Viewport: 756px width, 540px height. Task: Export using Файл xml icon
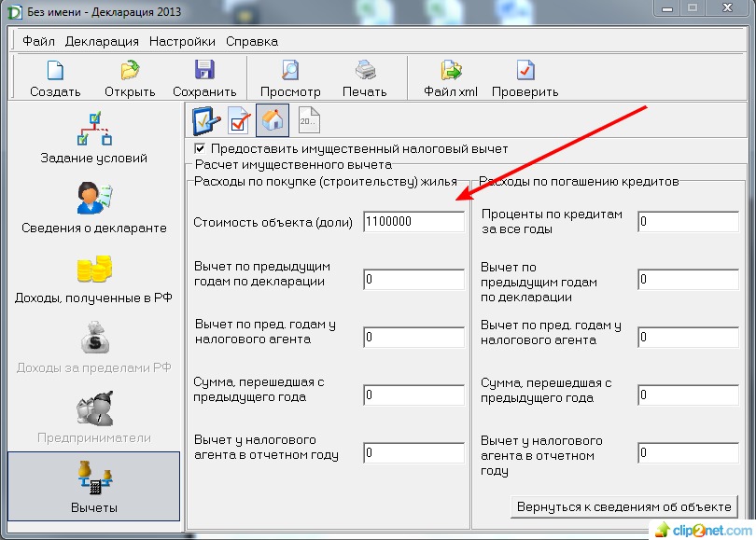pos(451,70)
